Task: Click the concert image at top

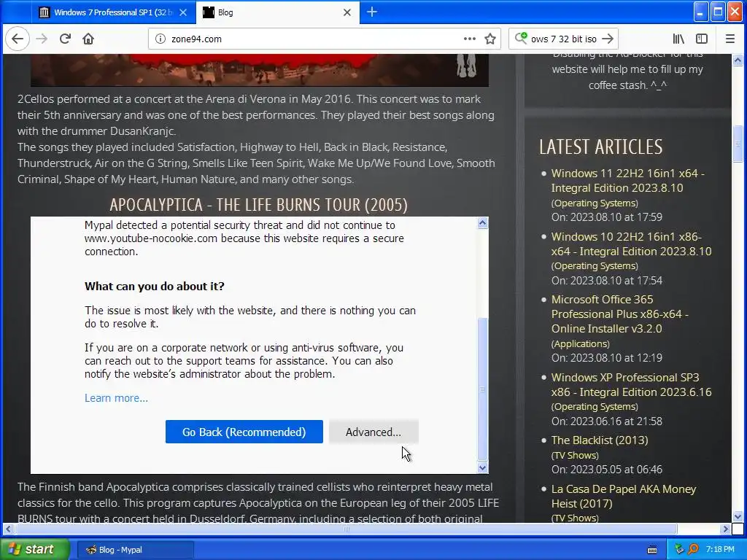Action: (260, 71)
